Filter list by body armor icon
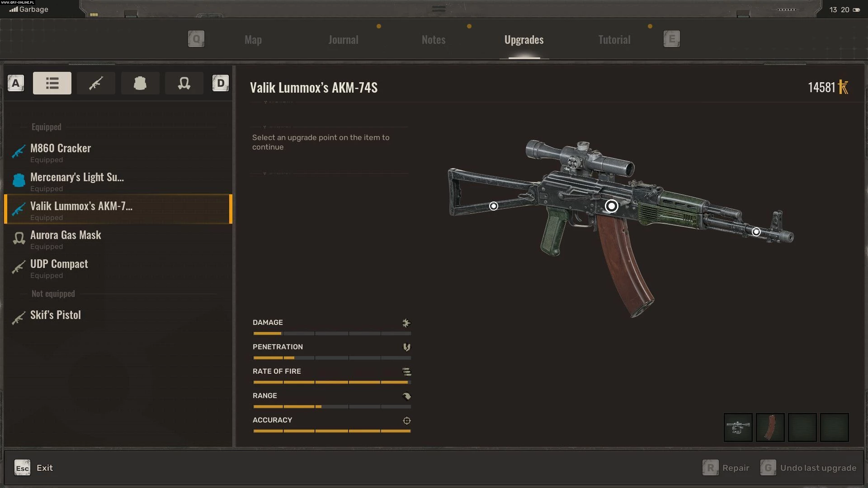 tap(140, 83)
